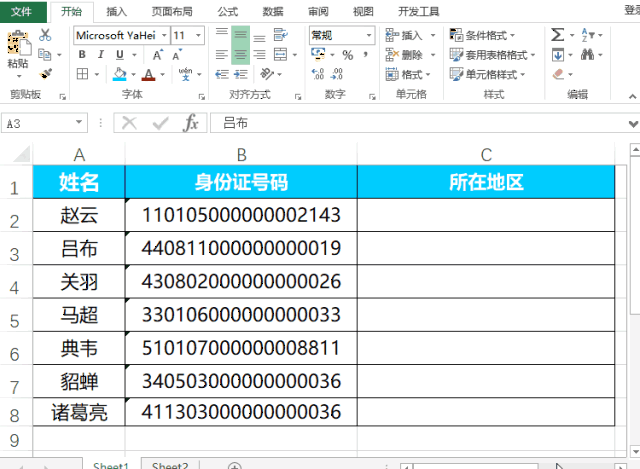Screen dimensions: 640x469
Task: Click the text orientation icon
Action: point(267,74)
